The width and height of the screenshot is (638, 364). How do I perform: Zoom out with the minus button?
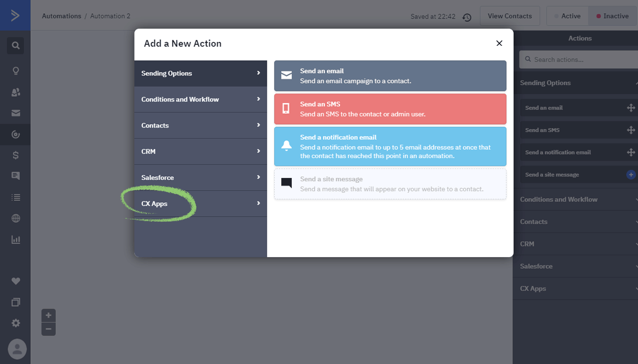48,329
